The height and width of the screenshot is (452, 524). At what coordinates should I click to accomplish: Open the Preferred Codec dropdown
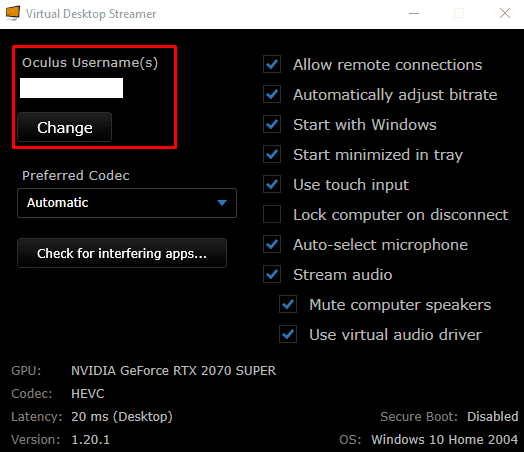tap(127, 203)
